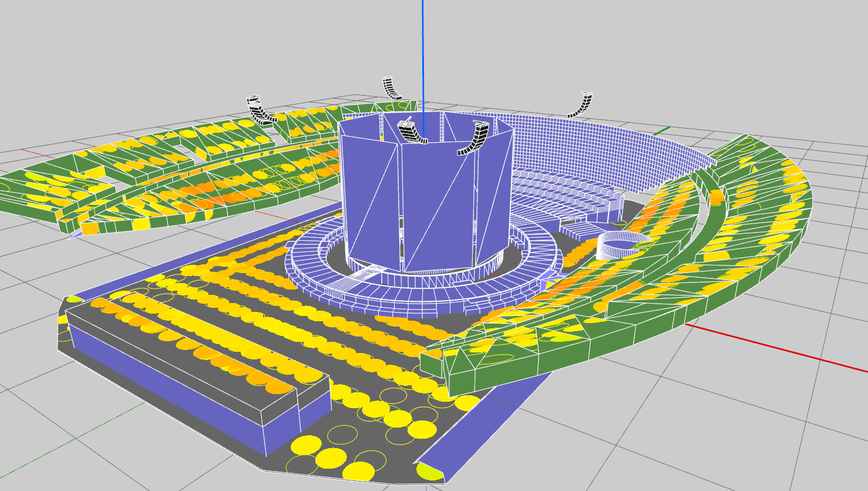
Task: Select the far-right flown line array speaker
Action: tap(580, 105)
